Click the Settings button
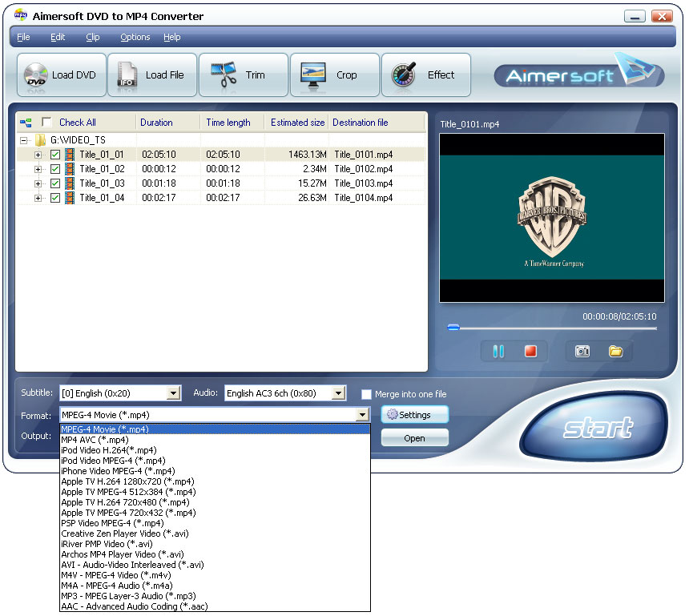The width and height of the screenshot is (689, 616). 414,415
